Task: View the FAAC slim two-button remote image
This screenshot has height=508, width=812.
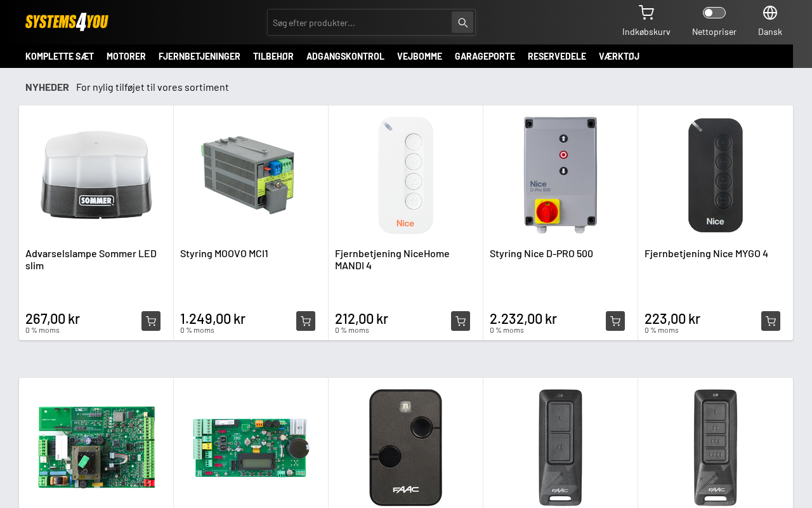Action: [x=560, y=447]
